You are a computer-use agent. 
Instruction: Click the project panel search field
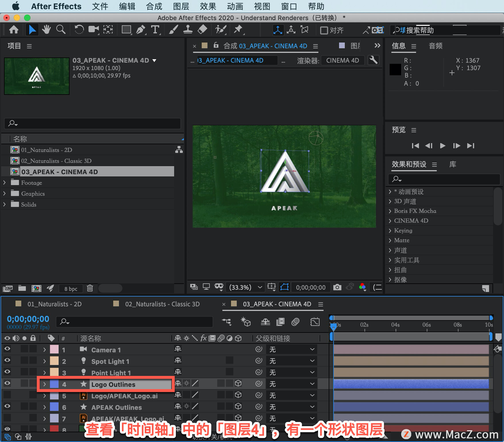[93, 123]
